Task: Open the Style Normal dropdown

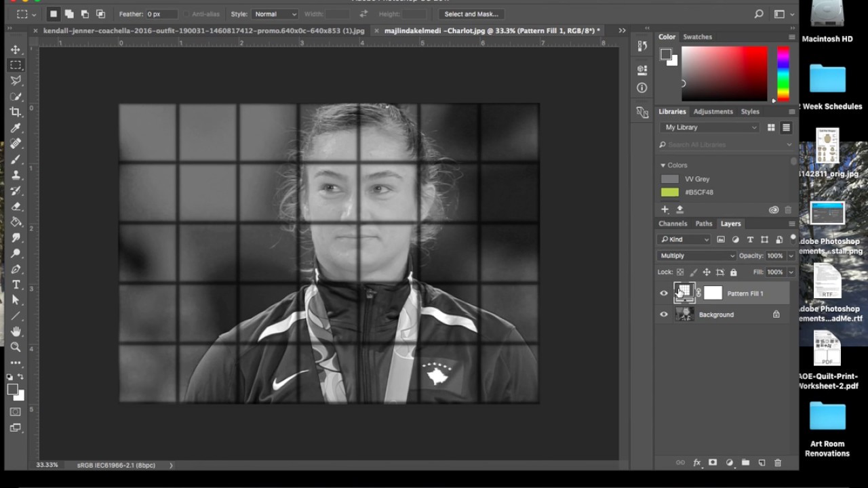Action: [275, 14]
